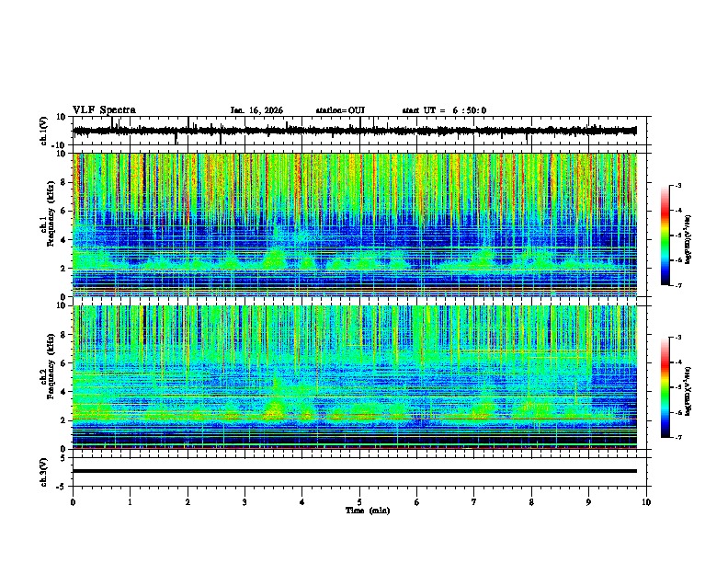Viewport: 728px width, 563px height.
Task: Click the ch.2 "Frequency (kHz)" axis label
Action: [x=51, y=366]
